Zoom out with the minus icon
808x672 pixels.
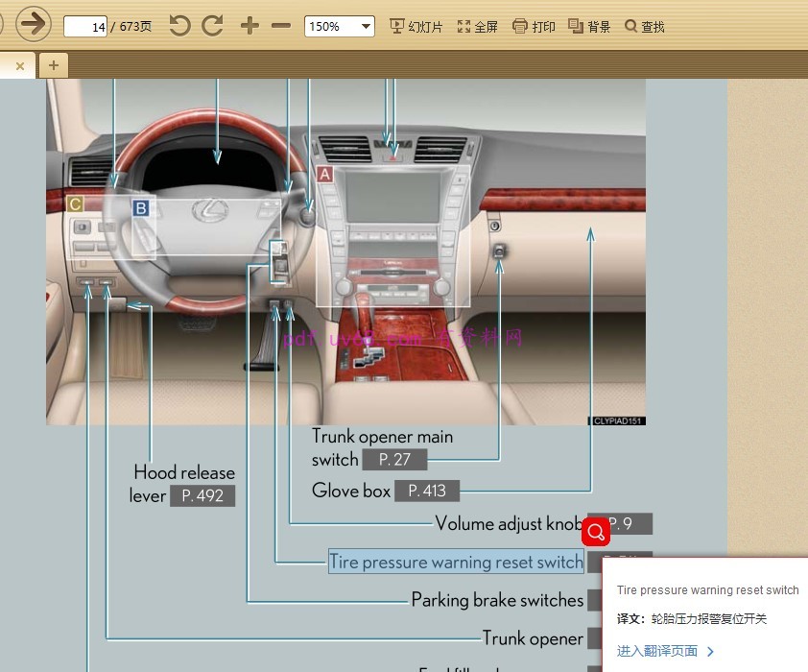point(281,26)
